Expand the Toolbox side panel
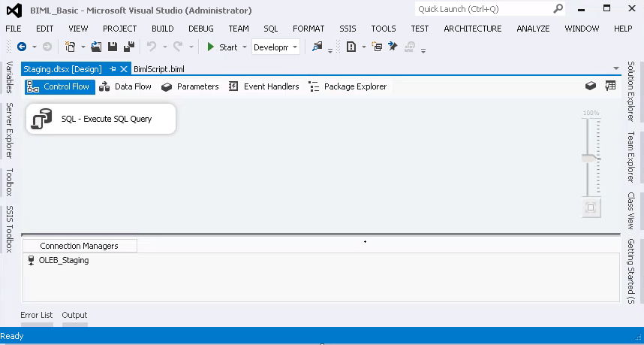 [10, 182]
